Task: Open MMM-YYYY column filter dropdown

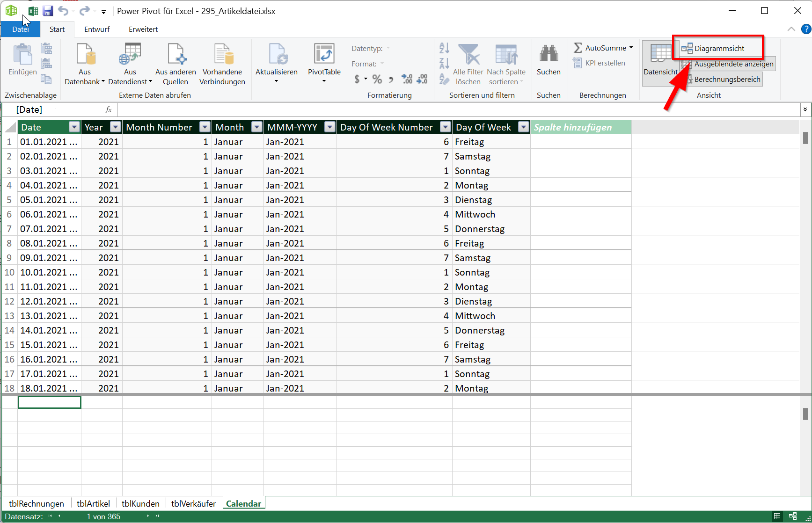Action: [330, 127]
